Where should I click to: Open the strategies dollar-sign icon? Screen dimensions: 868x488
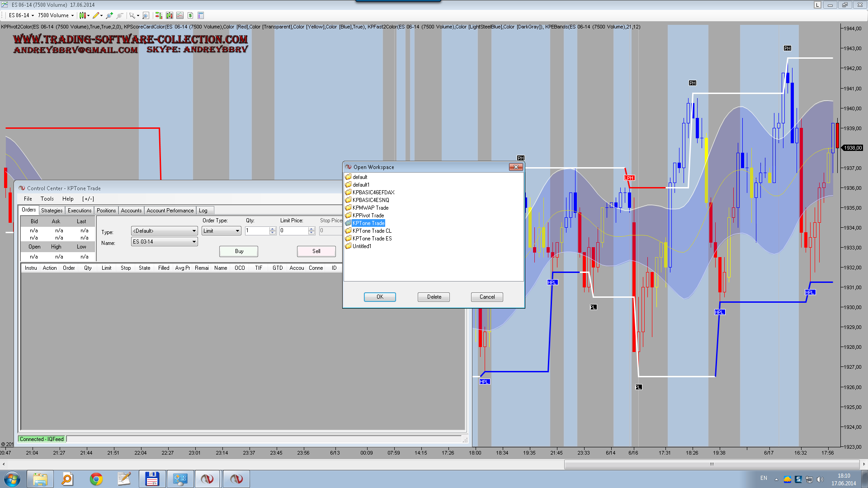(190, 15)
